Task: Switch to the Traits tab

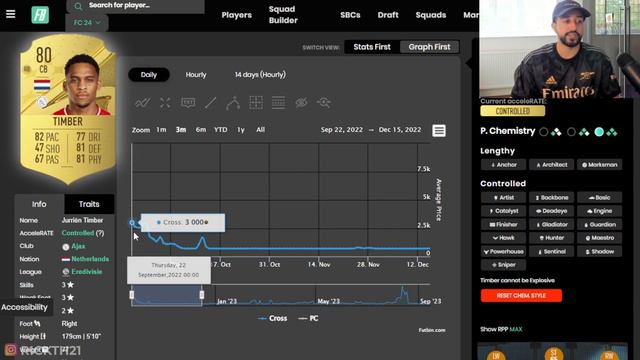Action: (89, 204)
